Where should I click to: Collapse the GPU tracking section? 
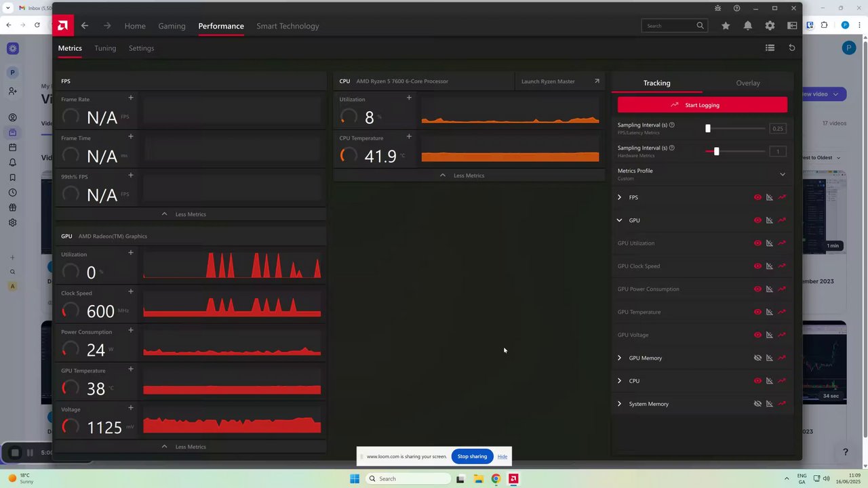pos(619,220)
